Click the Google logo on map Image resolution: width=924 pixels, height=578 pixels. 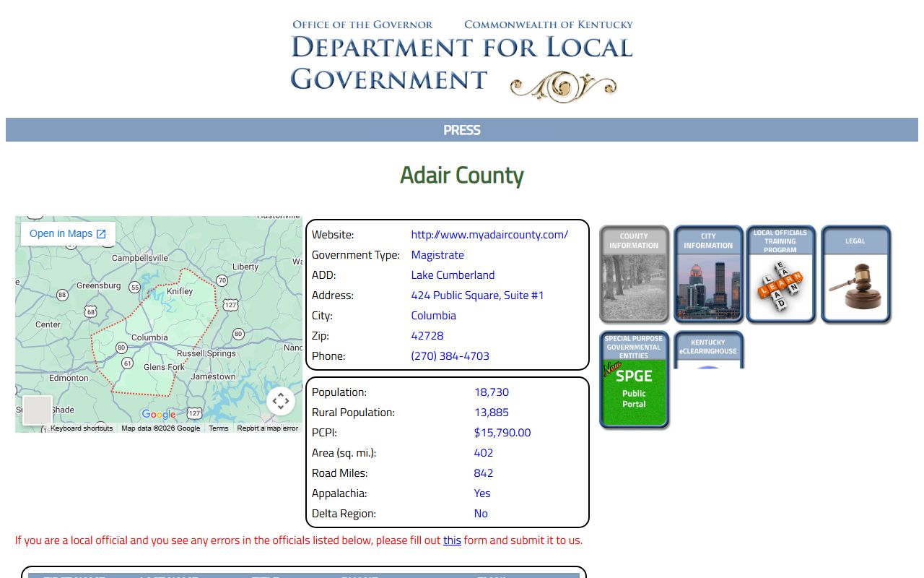(159, 414)
